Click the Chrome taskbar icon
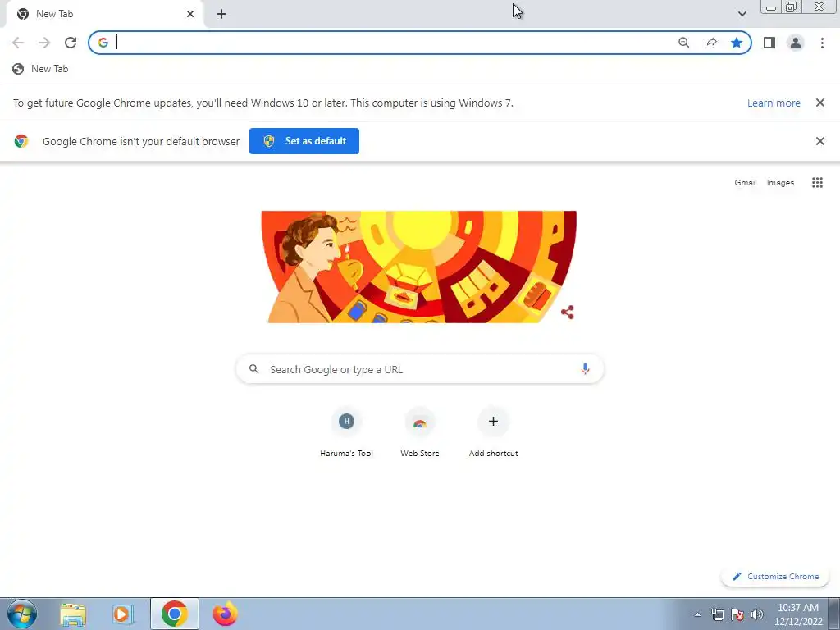This screenshot has width=840, height=630. (174, 614)
